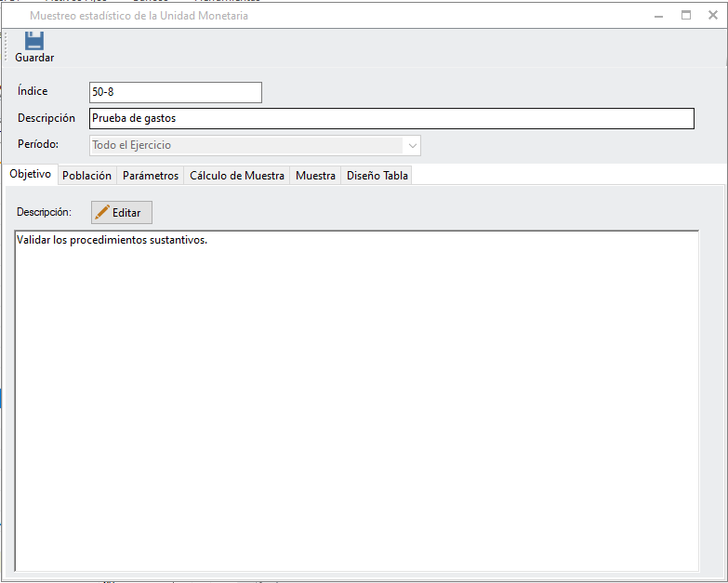
Task: Click inside the objective description text area
Action: [357, 400]
